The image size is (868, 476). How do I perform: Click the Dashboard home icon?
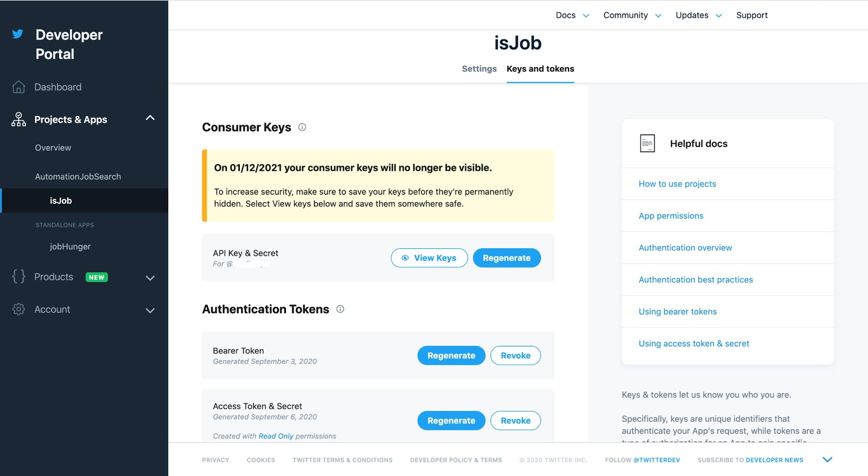click(x=18, y=87)
